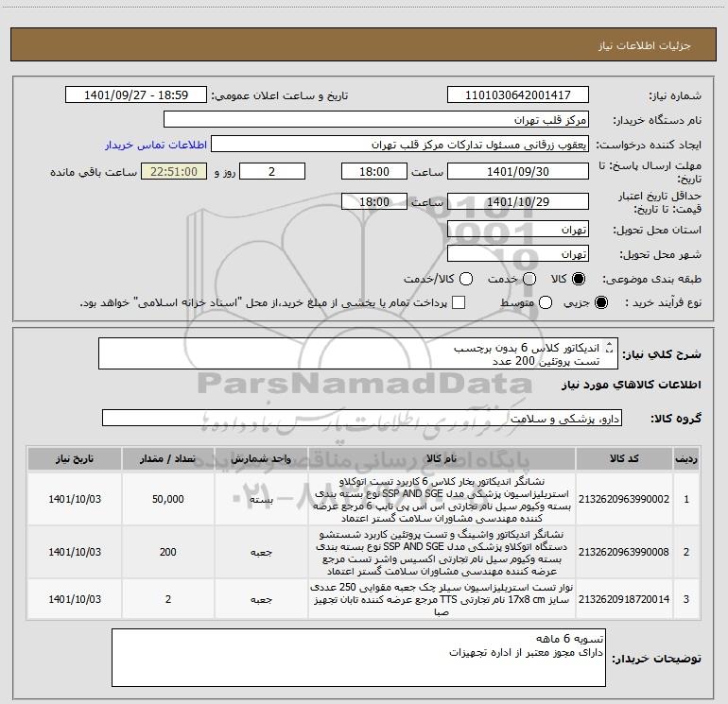728x704 pixels.
Task: Click the need date 1401/10/03 in row 1
Action: (75, 499)
